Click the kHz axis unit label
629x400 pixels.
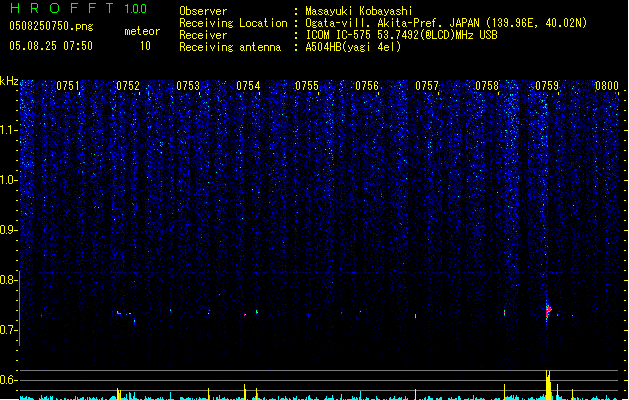(x=9, y=81)
